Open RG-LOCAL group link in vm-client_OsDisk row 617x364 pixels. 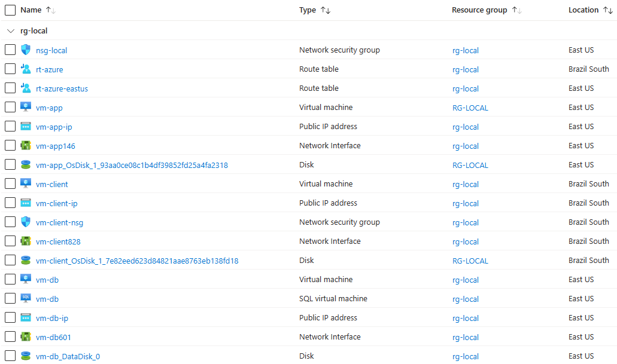[x=470, y=261]
